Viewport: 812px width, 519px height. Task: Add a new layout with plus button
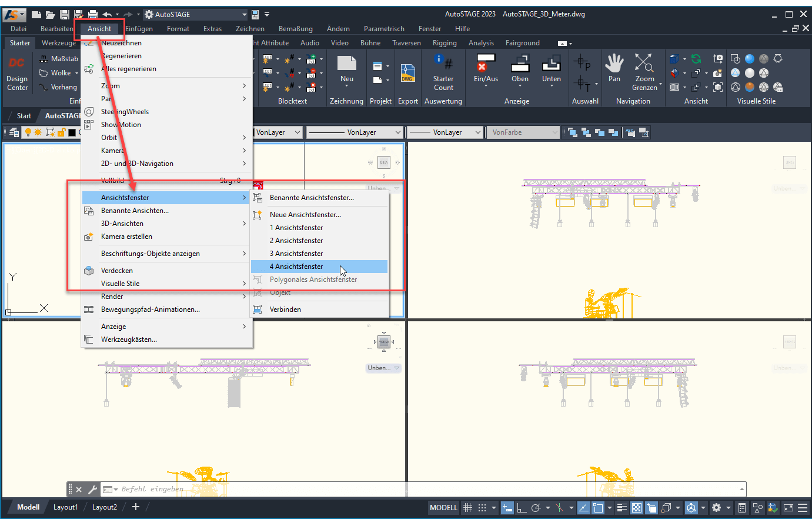pyautogui.click(x=135, y=507)
